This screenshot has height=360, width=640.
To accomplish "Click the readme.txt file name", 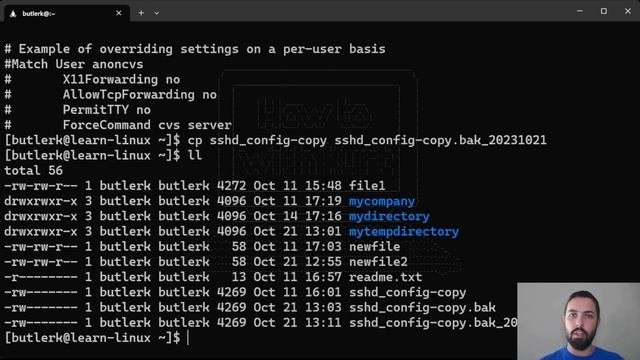I will 385,277.
